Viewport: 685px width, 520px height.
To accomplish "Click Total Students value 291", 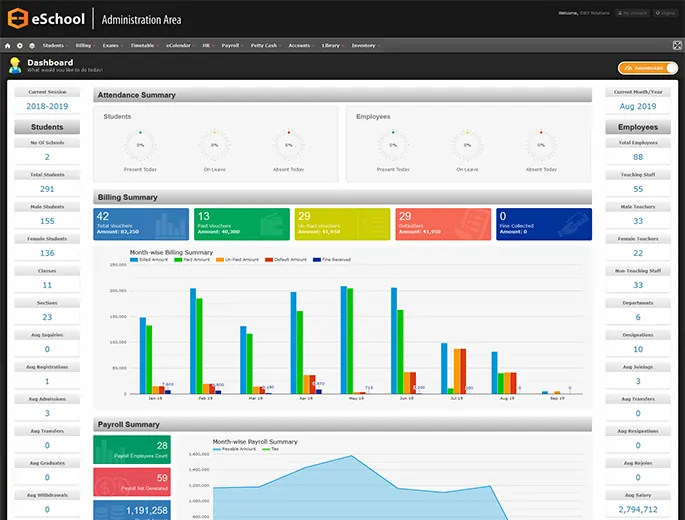I will [47, 189].
